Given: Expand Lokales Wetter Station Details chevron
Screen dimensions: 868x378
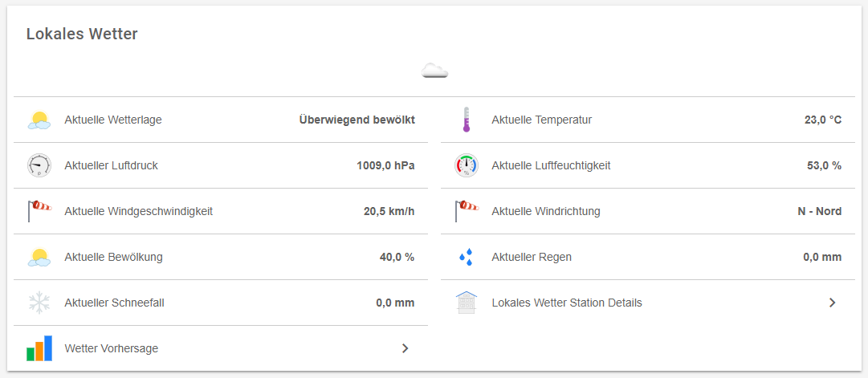Looking at the screenshot, I should 833,303.
